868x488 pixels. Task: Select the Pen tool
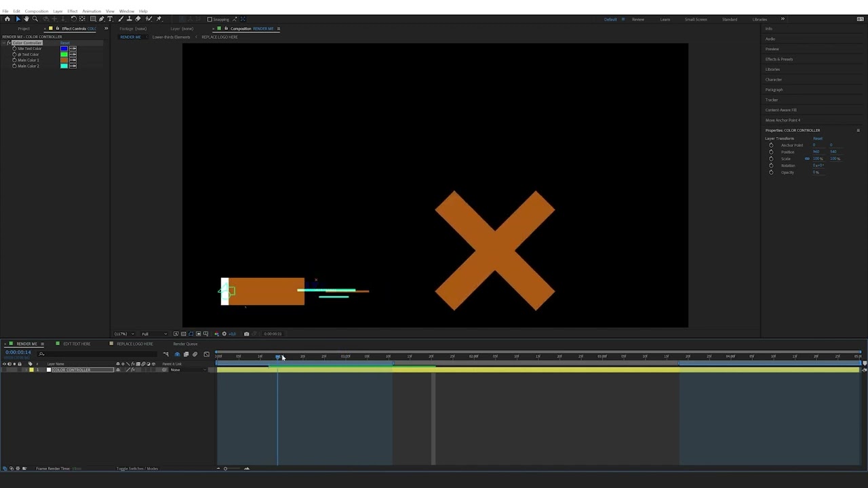coord(102,19)
